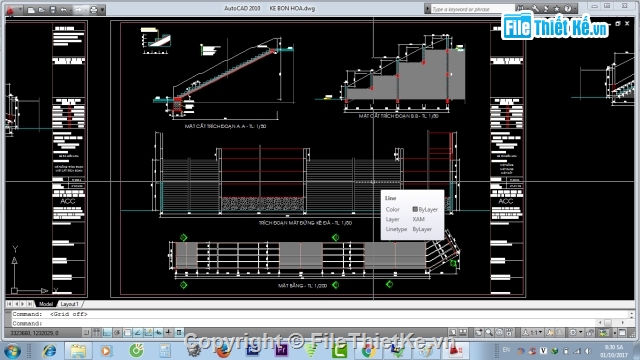The width and height of the screenshot is (640, 360).
Task: Click the Zoom magnifier icon in status bar
Action: (489, 333)
